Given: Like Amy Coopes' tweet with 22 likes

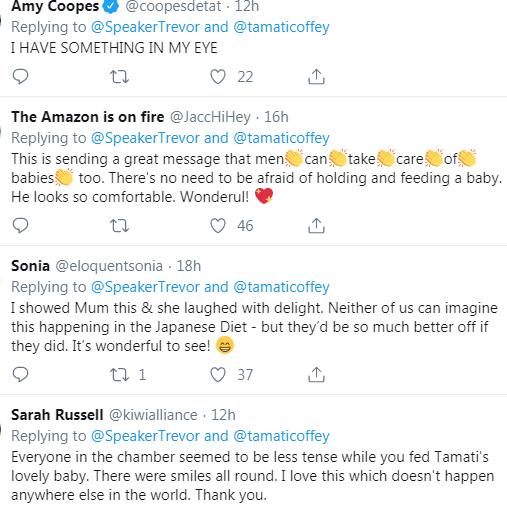Looking at the screenshot, I should [218, 77].
